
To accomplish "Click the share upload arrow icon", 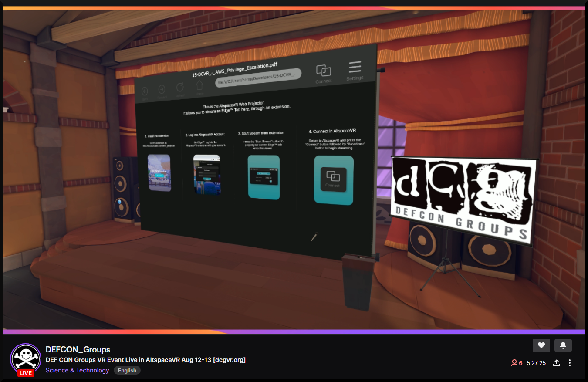I will click(556, 363).
